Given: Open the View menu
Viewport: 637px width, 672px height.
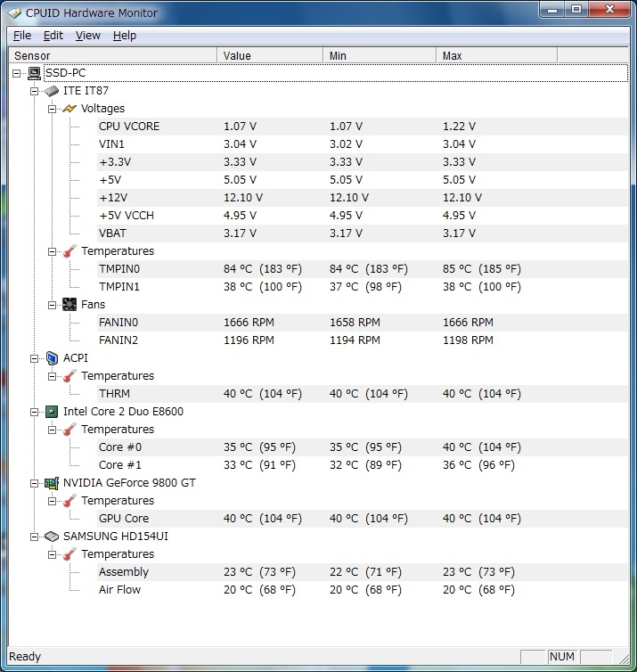Looking at the screenshot, I should click(88, 36).
